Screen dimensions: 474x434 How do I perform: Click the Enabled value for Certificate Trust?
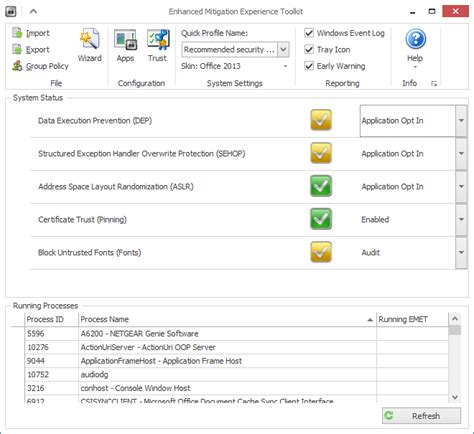click(x=375, y=220)
